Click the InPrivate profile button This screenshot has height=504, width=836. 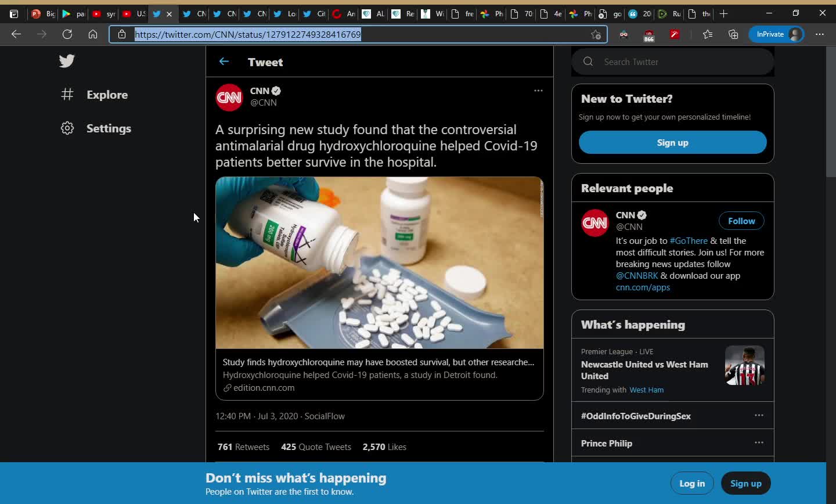pos(776,34)
